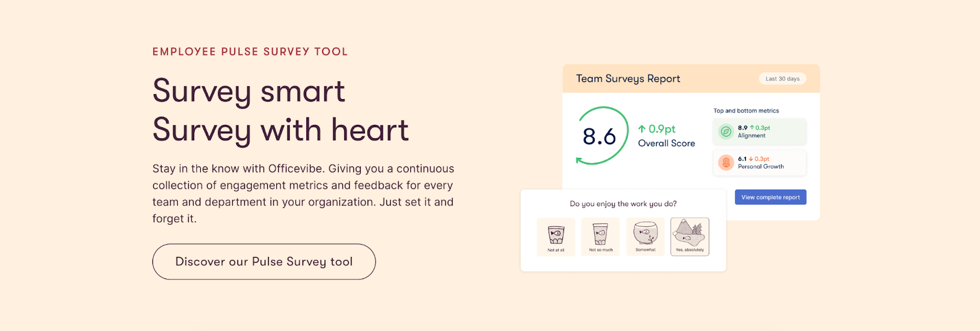The image size is (980, 331).
Task: Click the Alignment compass icon
Action: point(726,132)
